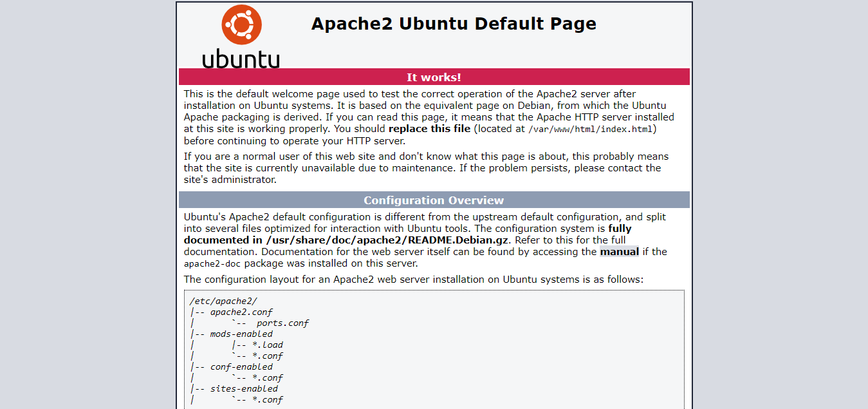868x409 pixels.
Task: Select sites-enabled directory in the tree
Action: (x=244, y=388)
